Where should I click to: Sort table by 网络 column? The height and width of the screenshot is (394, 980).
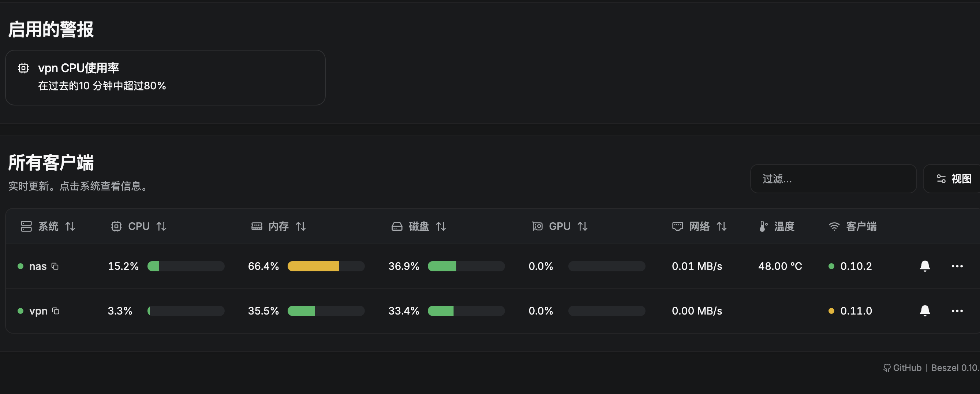[700, 227]
